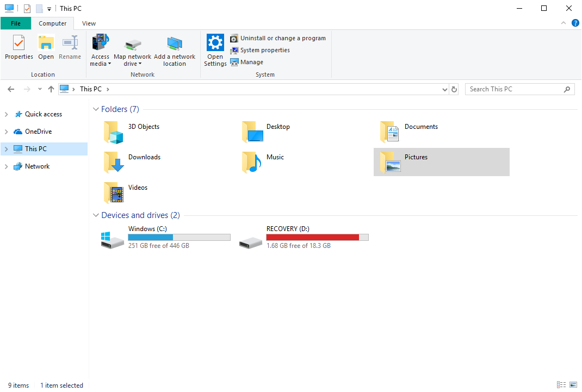Navigate up one level with the up arrow
Image resolution: width=582 pixels, height=392 pixels.
[x=51, y=89]
